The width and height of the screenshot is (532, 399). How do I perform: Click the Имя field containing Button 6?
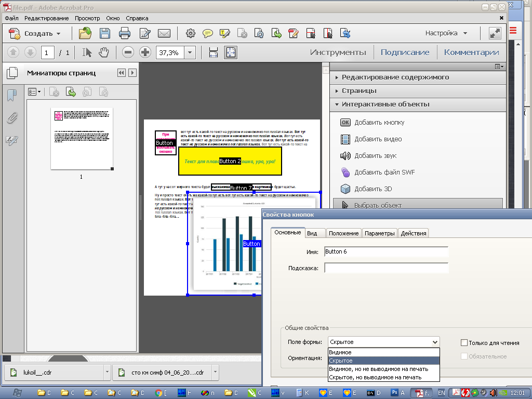(x=387, y=252)
